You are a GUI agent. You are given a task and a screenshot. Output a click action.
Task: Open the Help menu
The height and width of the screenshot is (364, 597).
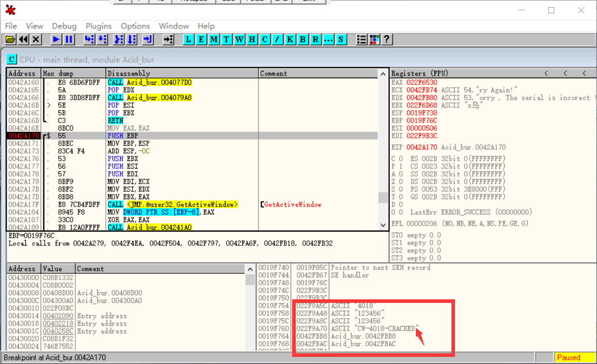pos(206,26)
